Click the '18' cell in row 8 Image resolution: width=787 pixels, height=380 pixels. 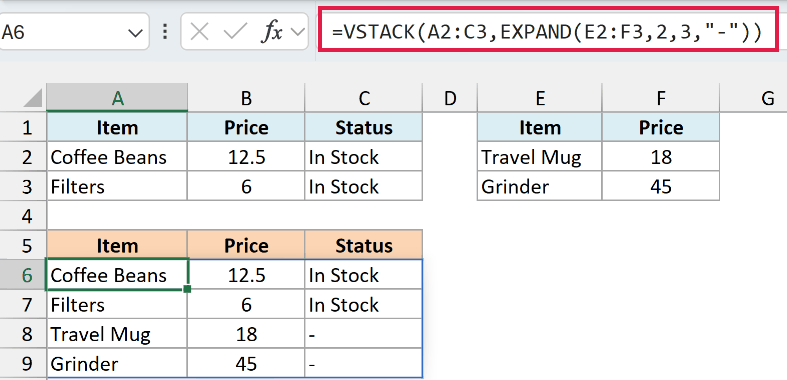(x=246, y=334)
